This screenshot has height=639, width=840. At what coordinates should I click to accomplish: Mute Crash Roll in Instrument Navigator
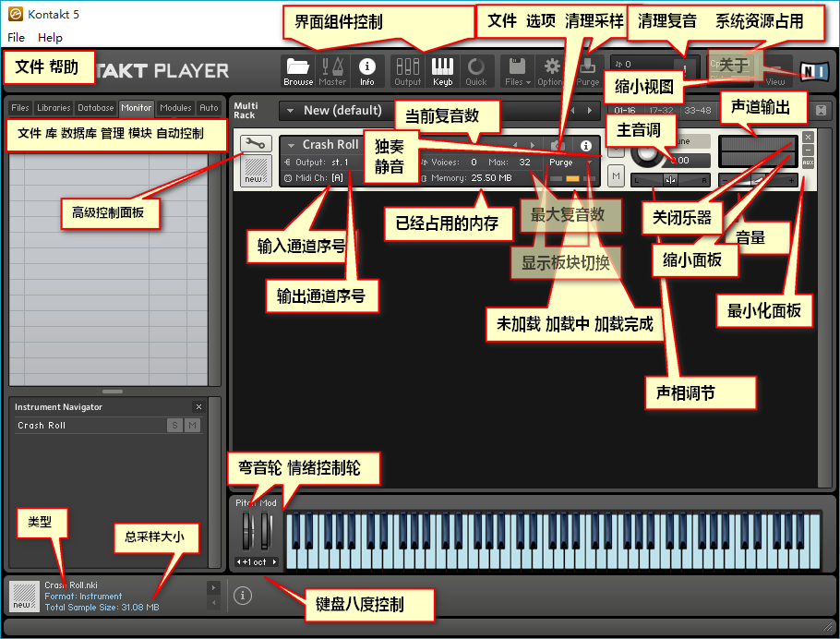tap(192, 426)
